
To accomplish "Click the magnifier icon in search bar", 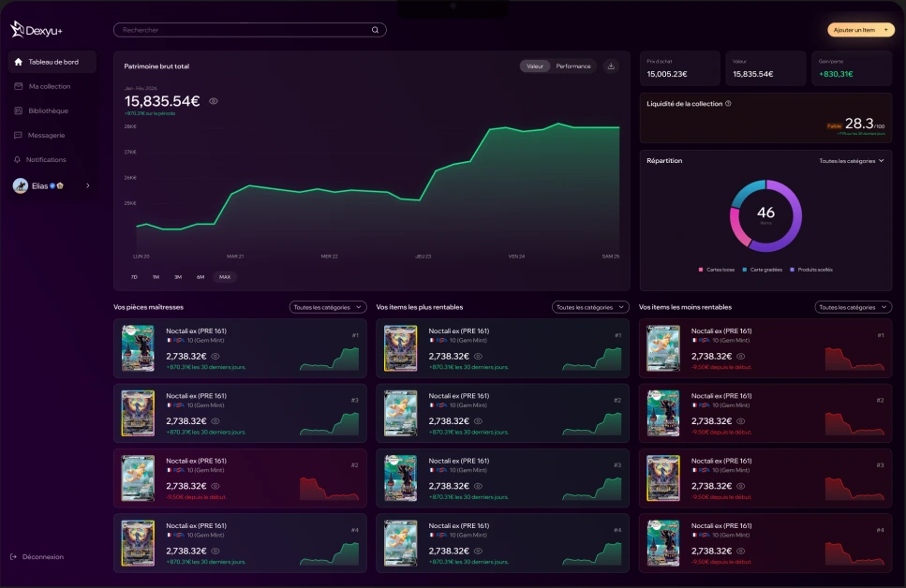I will pyautogui.click(x=375, y=30).
